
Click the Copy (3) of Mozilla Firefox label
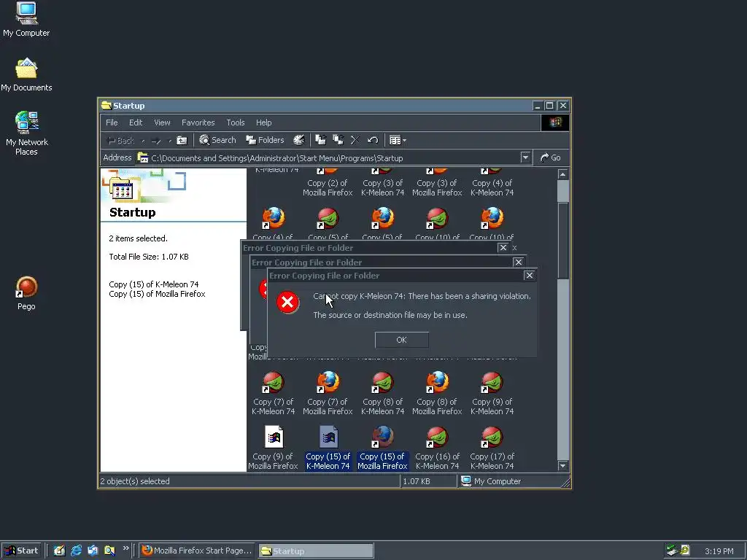click(x=438, y=188)
